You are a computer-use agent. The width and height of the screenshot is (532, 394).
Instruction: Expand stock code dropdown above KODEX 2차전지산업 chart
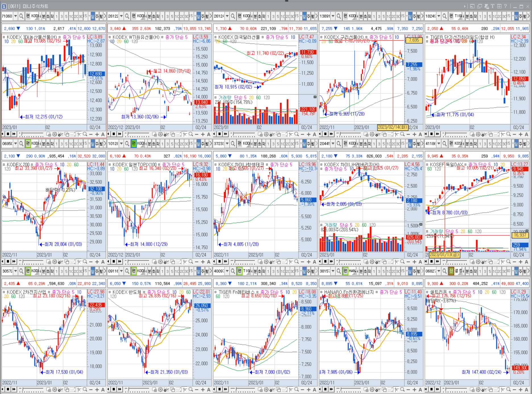15,271
